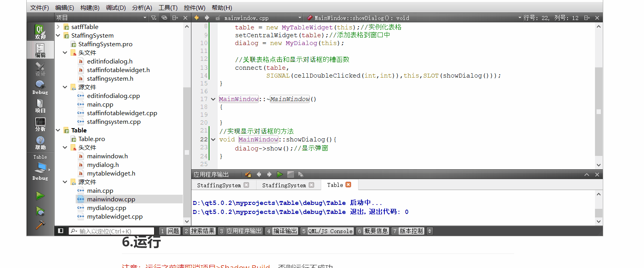
Task: Collapse the 应用程序输出 pane with the up arrow
Action: point(587,175)
